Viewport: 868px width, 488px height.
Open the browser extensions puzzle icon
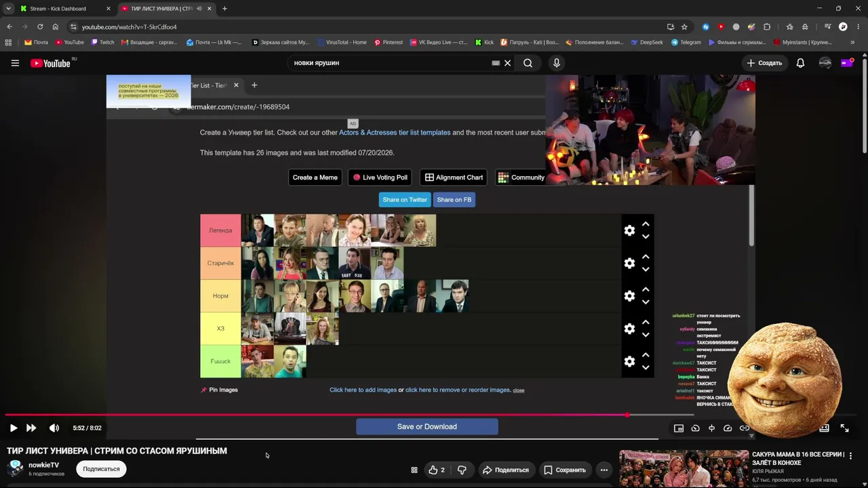tap(767, 27)
